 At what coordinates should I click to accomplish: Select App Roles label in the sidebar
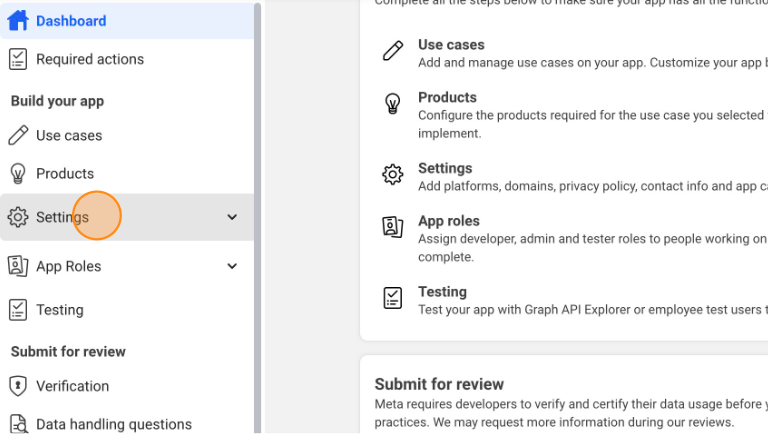click(69, 266)
